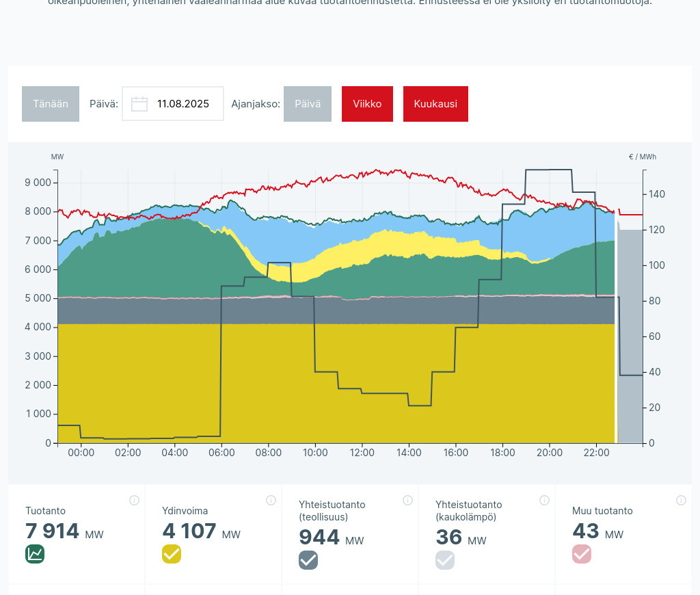Select the Päivä time period tab
Viewport: 700px width, 595px height.
[x=308, y=104]
